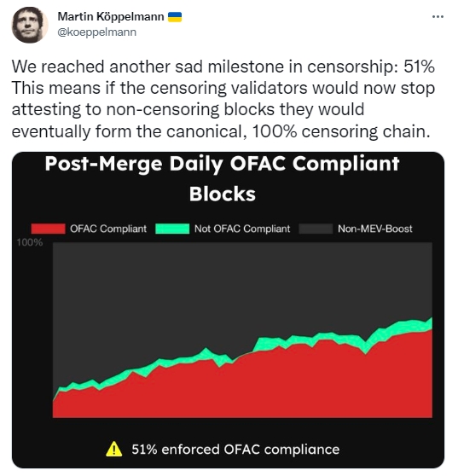
Task: Click the chart title Post-Merge Daily OFAC Compliant Blocks
Action: pyautogui.click(x=222, y=178)
